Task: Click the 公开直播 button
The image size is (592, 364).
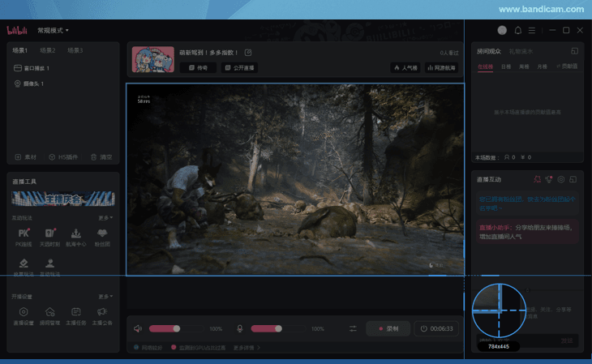Action: [239, 68]
